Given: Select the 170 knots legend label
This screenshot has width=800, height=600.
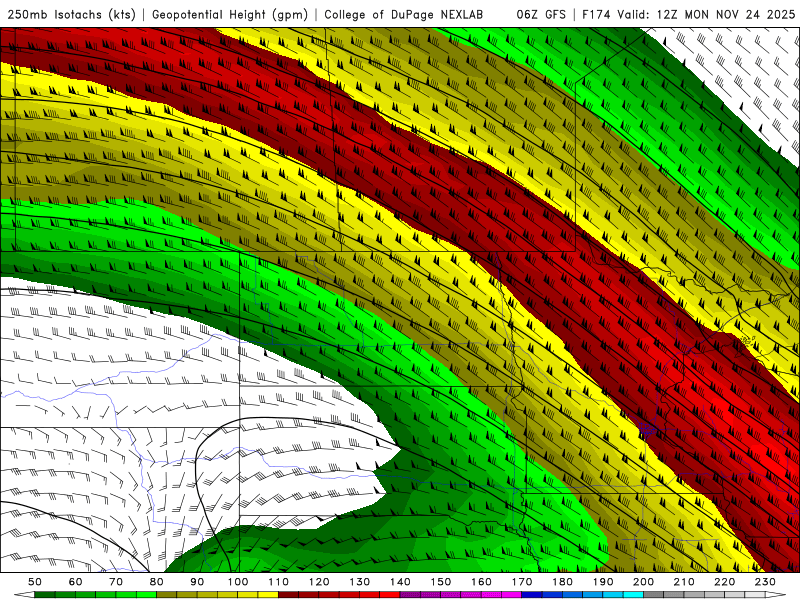Looking at the screenshot, I should coord(522,582).
